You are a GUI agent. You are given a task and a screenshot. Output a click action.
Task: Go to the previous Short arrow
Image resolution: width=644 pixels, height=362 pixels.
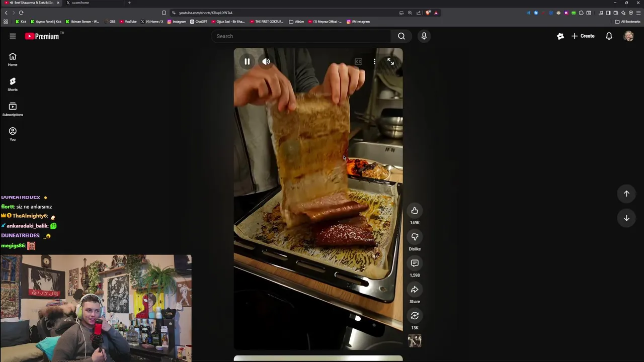pos(626,194)
